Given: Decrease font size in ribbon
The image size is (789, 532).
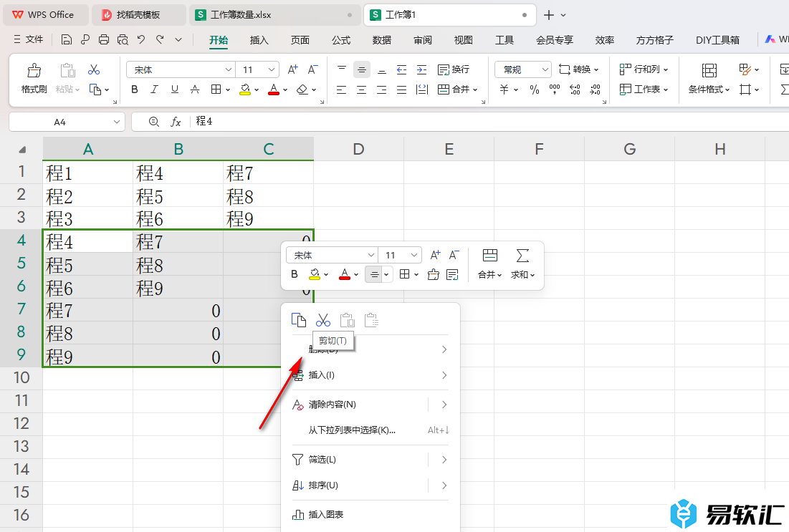Looking at the screenshot, I should (x=312, y=69).
